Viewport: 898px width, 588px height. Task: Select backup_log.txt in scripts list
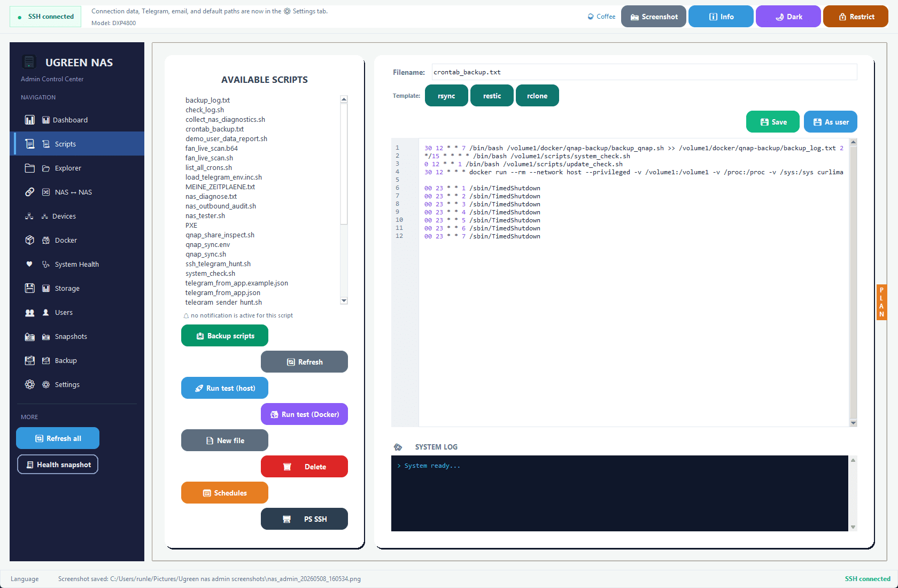(x=207, y=100)
